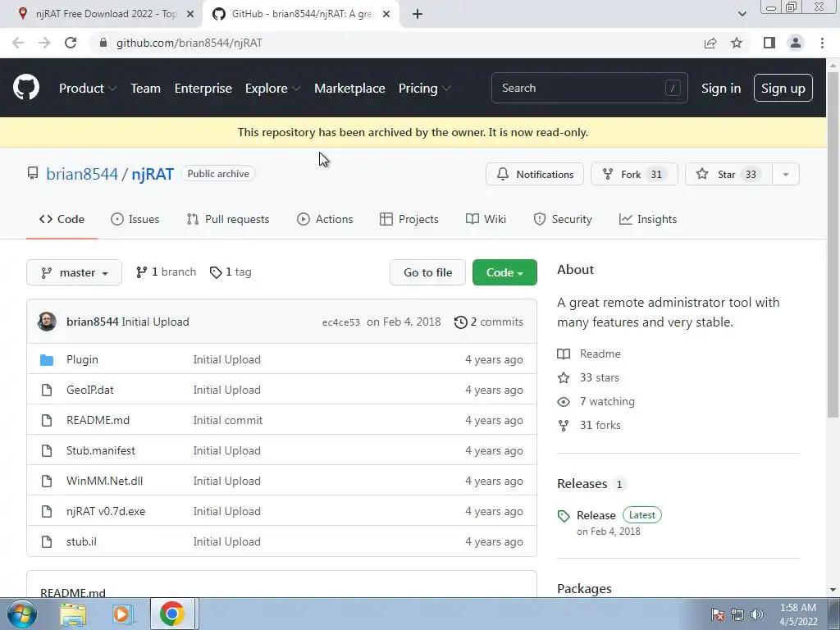
Task: Open the Insights tab
Action: click(x=648, y=219)
